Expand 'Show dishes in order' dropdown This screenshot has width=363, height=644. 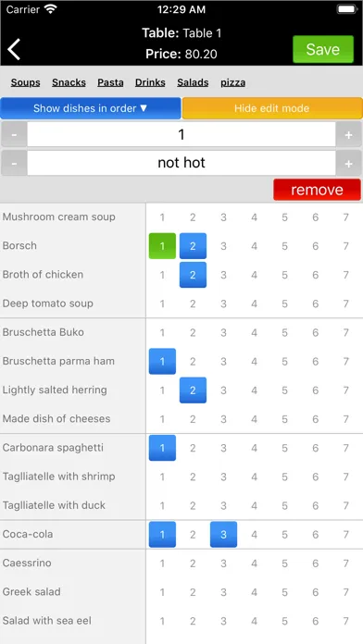[91, 108]
